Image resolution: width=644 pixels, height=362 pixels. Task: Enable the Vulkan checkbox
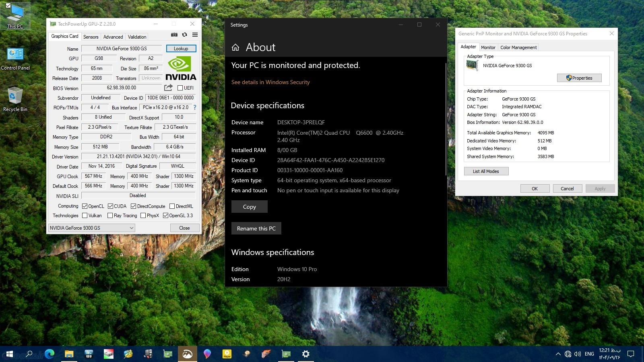pyautogui.click(x=85, y=216)
